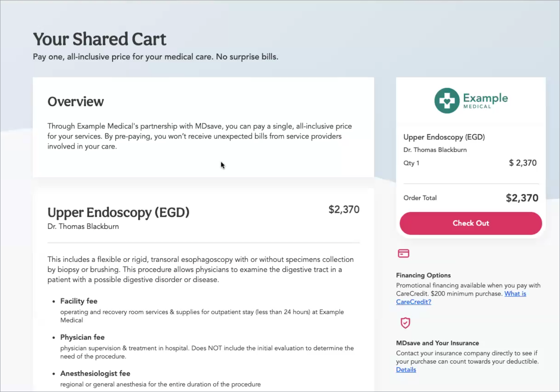Screen dimensions: 560x392
Task: Click the Example Medical text logo
Action: pyautogui.click(x=485, y=100)
